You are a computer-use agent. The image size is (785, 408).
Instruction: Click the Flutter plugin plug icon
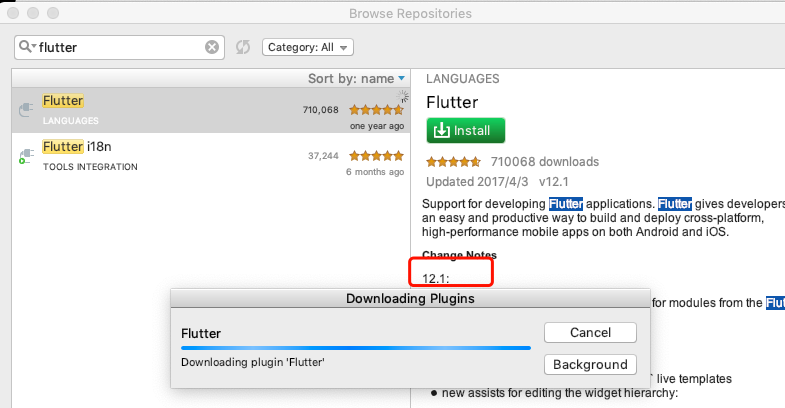click(x=26, y=110)
